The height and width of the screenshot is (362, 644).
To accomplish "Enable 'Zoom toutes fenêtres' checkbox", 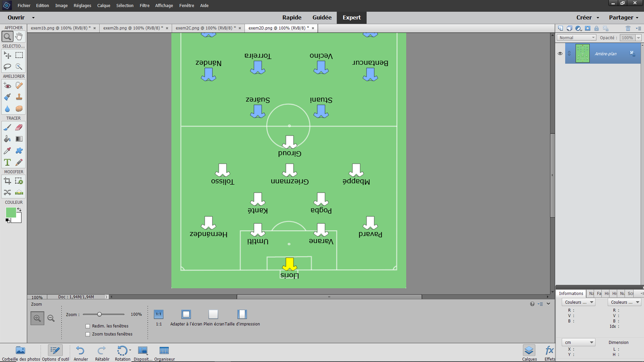I will point(88,334).
